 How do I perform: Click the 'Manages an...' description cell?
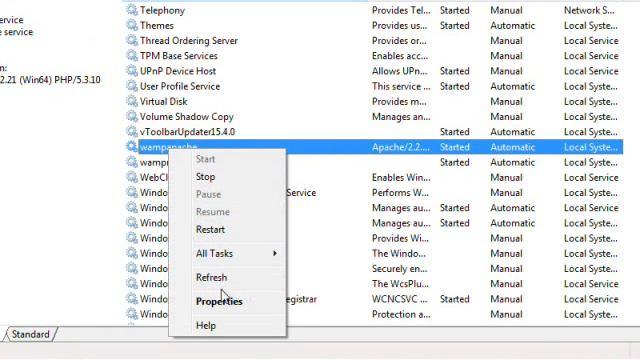coord(401,117)
